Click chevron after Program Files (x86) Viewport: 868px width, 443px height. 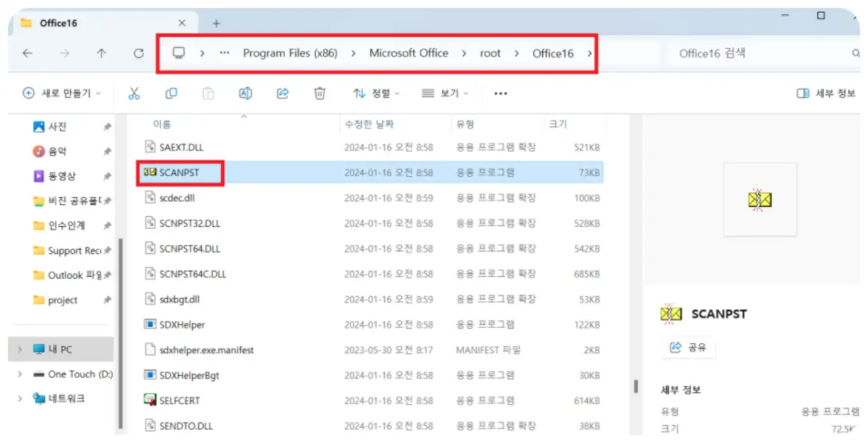click(353, 54)
